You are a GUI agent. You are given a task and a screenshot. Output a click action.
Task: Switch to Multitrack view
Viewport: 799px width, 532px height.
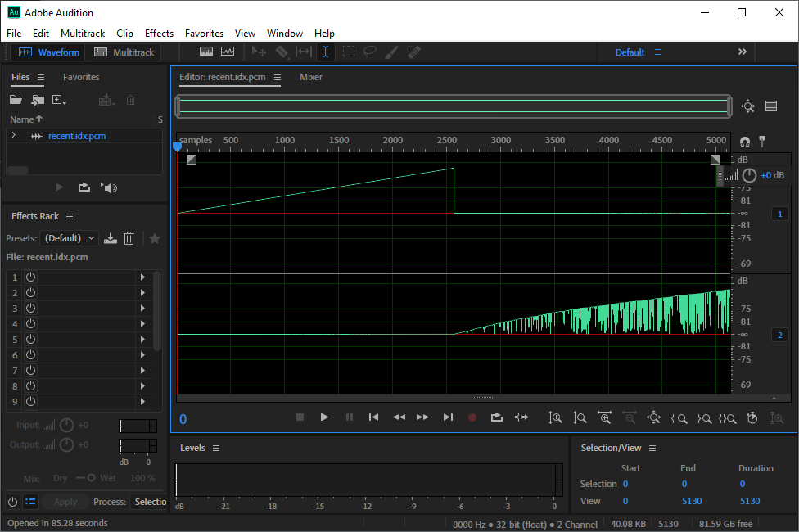pyautogui.click(x=124, y=52)
